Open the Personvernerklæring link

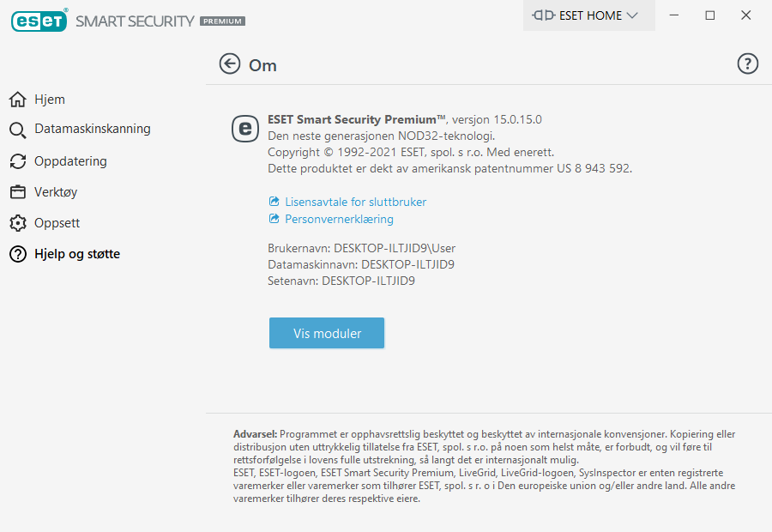pos(339,219)
